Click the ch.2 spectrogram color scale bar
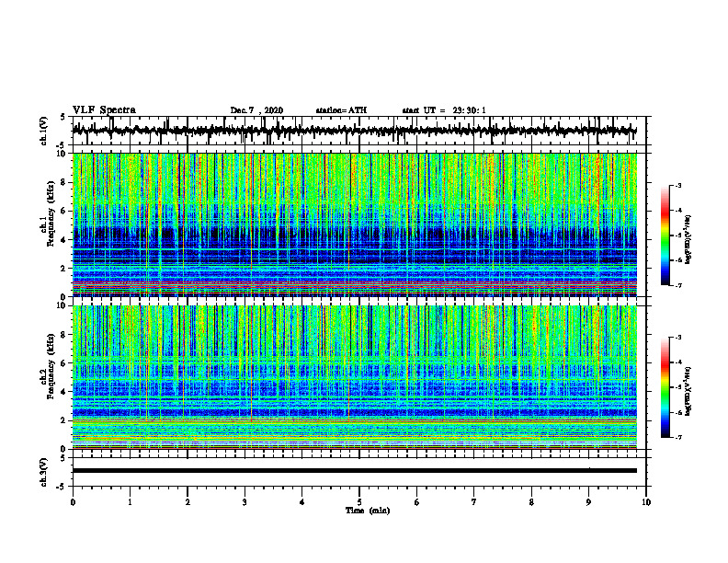Image resolution: width=728 pixels, height=563 pixels. pos(665,387)
